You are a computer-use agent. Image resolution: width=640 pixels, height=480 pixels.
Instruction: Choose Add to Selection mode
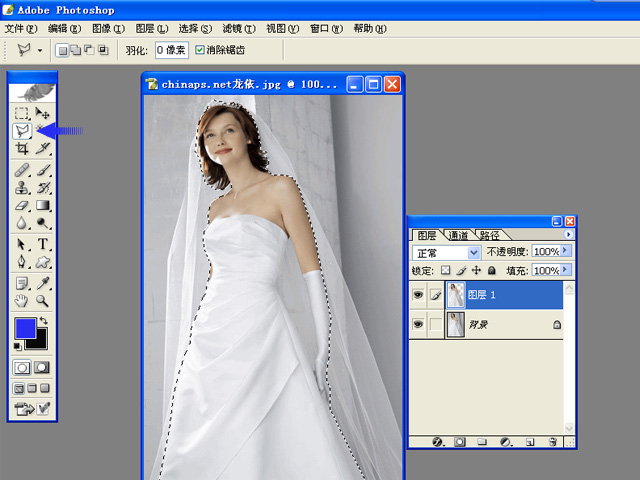click(76, 50)
